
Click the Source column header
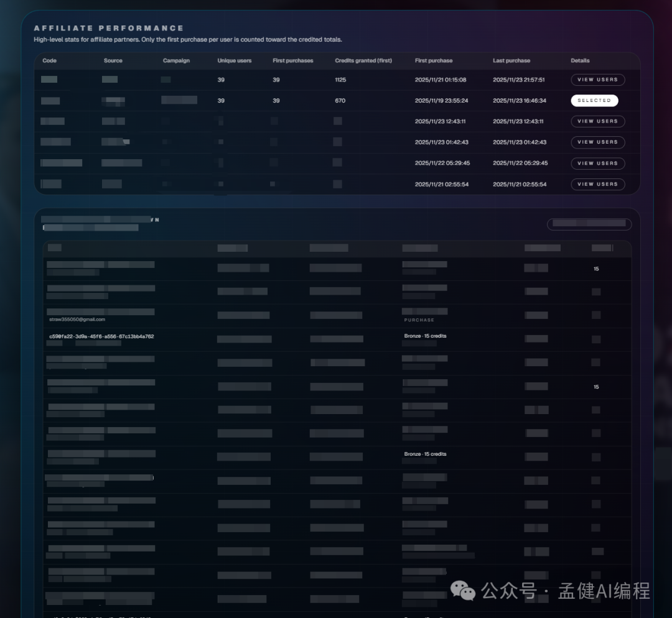click(113, 61)
